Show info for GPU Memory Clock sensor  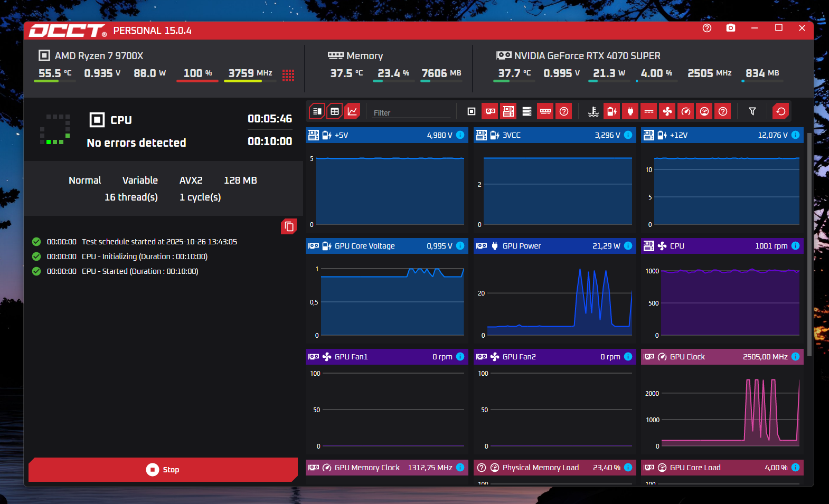pos(460,468)
